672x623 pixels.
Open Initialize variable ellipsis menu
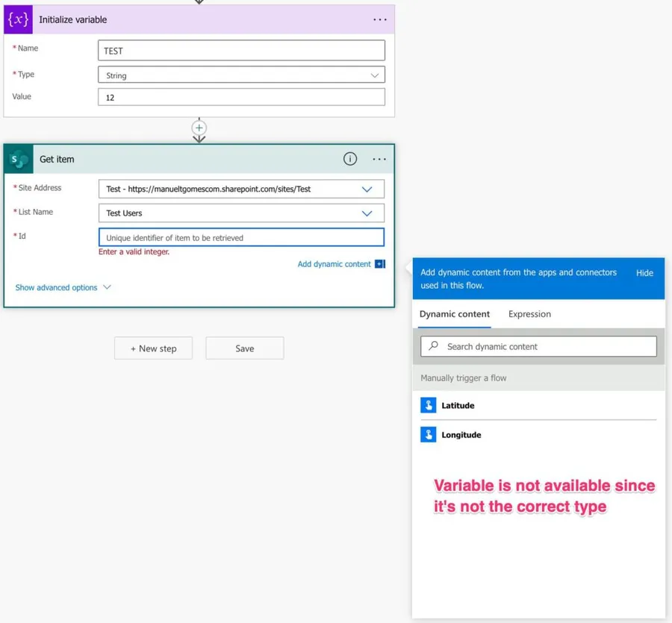coord(379,20)
